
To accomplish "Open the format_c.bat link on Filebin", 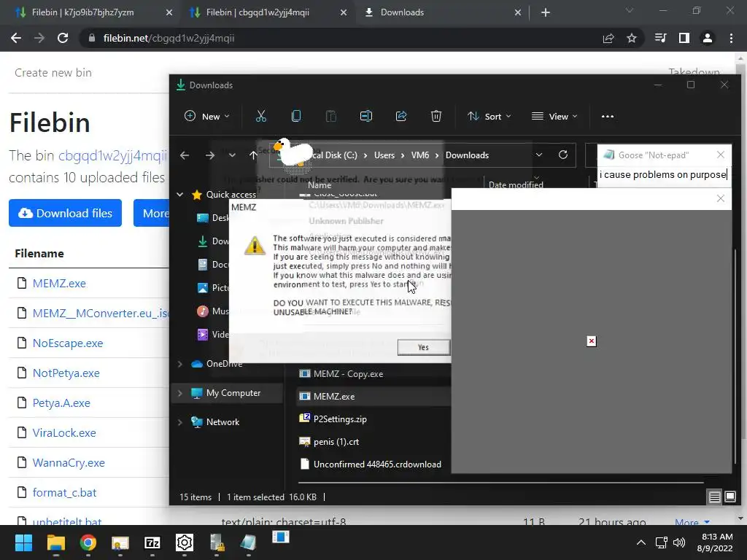I will (x=64, y=492).
